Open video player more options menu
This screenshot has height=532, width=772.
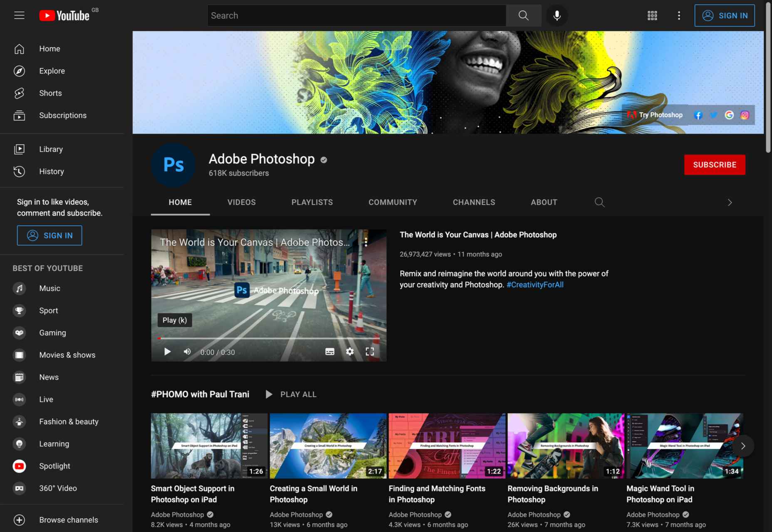pyautogui.click(x=366, y=242)
